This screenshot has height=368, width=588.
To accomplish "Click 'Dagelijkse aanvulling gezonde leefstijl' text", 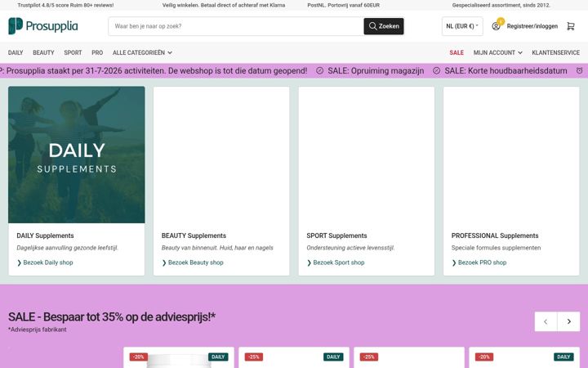I will (68, 248).
